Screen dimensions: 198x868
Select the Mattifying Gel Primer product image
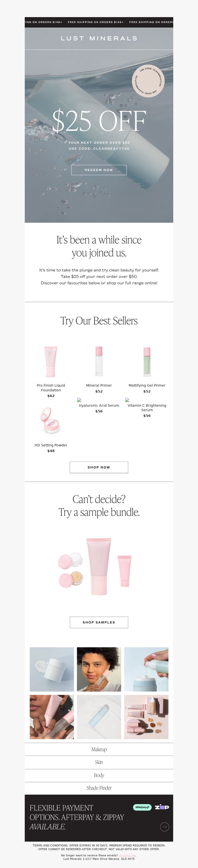(147, 361)
